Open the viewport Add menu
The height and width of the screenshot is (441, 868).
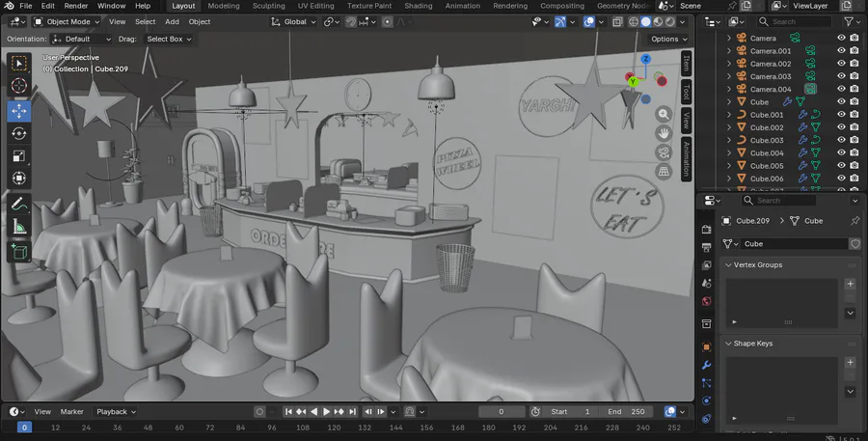[x=172, y=21]
